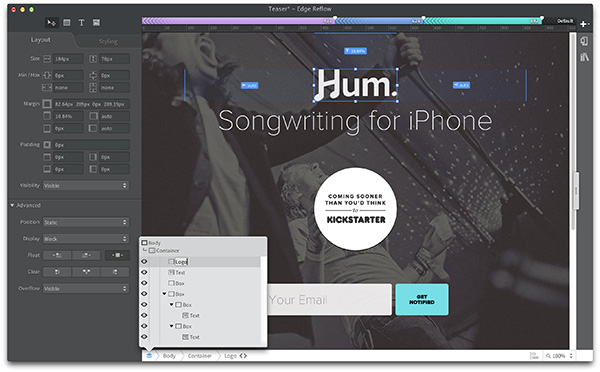This screenshot has height=372, width=600.
Task: Toggle visibility of first Text layer
Action: [144, 272]
